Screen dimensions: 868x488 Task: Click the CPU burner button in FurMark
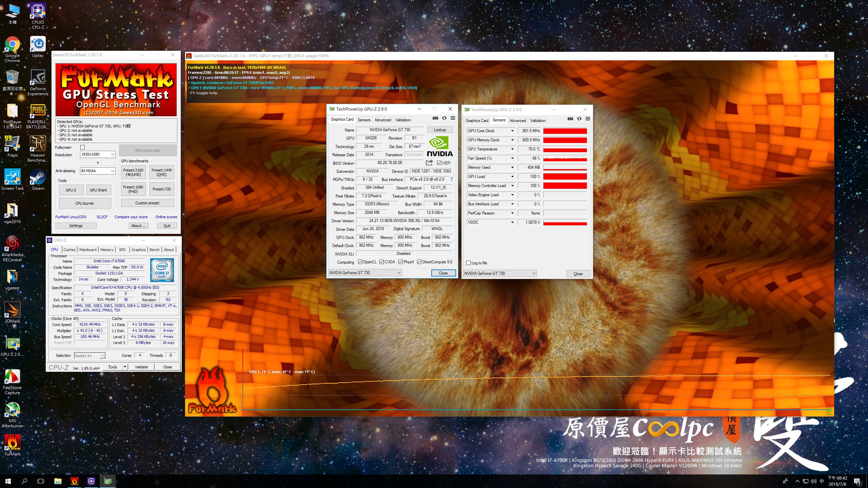(x=85, y=203)
